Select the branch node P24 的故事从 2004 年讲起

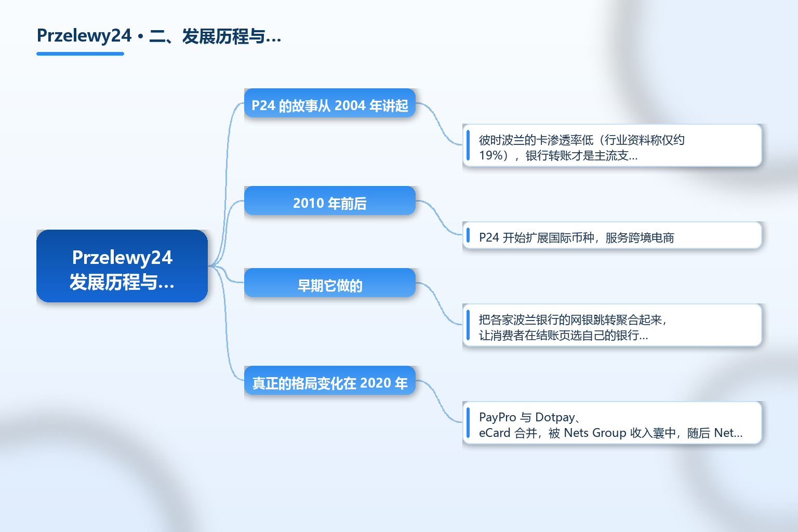(330, 103)
